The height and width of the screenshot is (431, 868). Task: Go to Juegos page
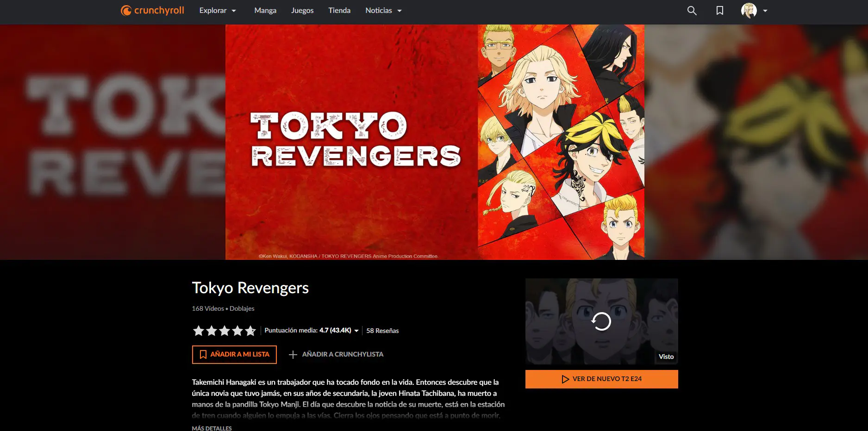point(302,10)
